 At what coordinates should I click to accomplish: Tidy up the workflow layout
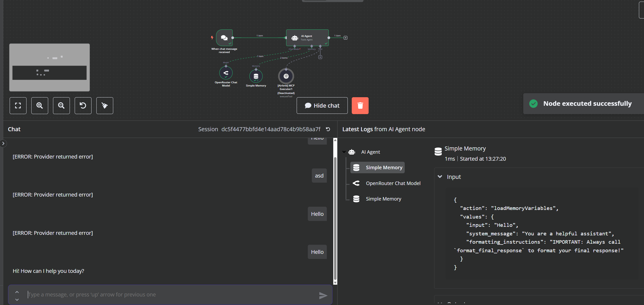click(104, 106)
